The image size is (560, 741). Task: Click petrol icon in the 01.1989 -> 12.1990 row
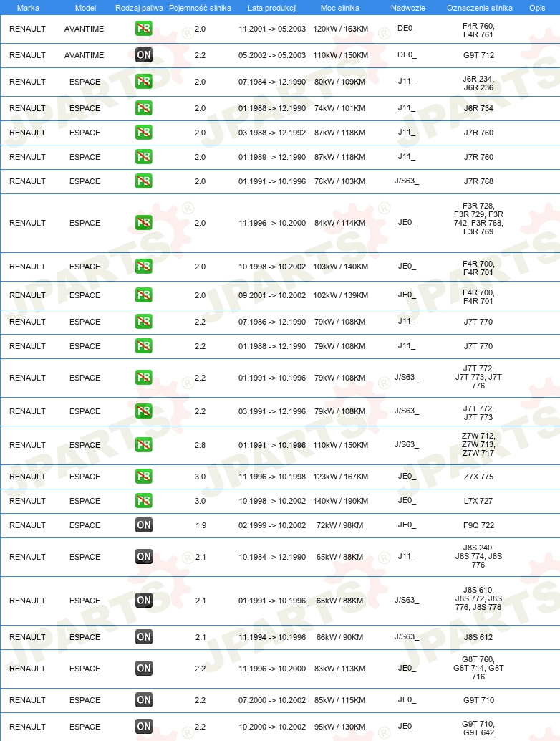(143, 157)
